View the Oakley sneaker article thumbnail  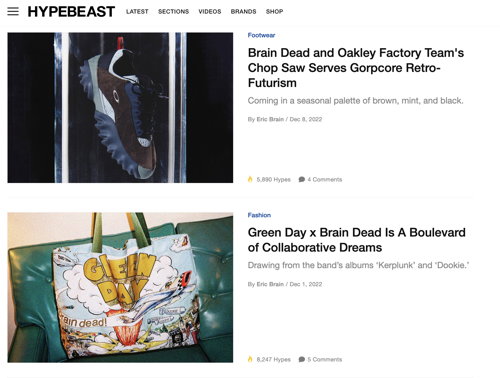click(120, 107)
